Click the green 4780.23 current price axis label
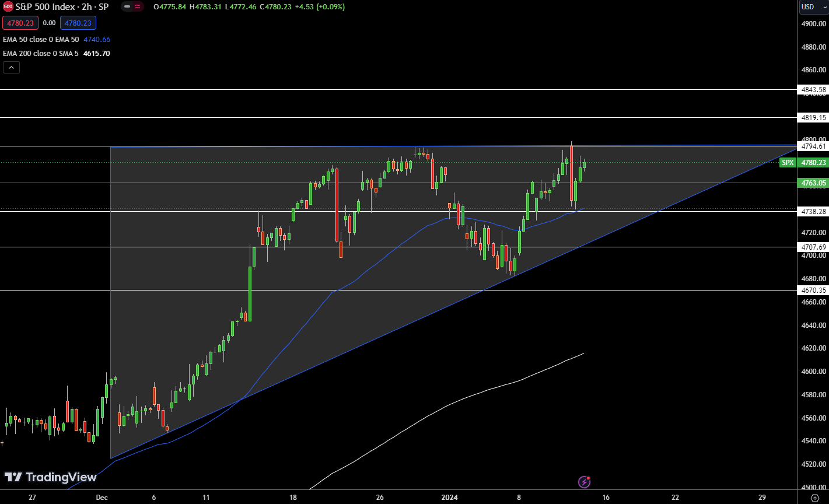Viewport: 829px width, 504px height. tap(814, 163)
